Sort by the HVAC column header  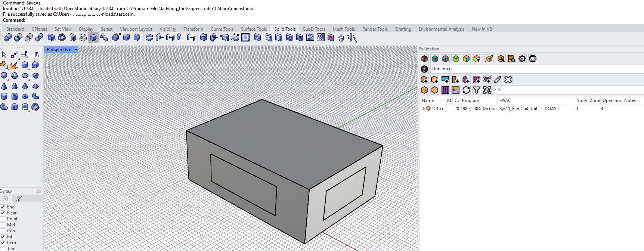505,100
